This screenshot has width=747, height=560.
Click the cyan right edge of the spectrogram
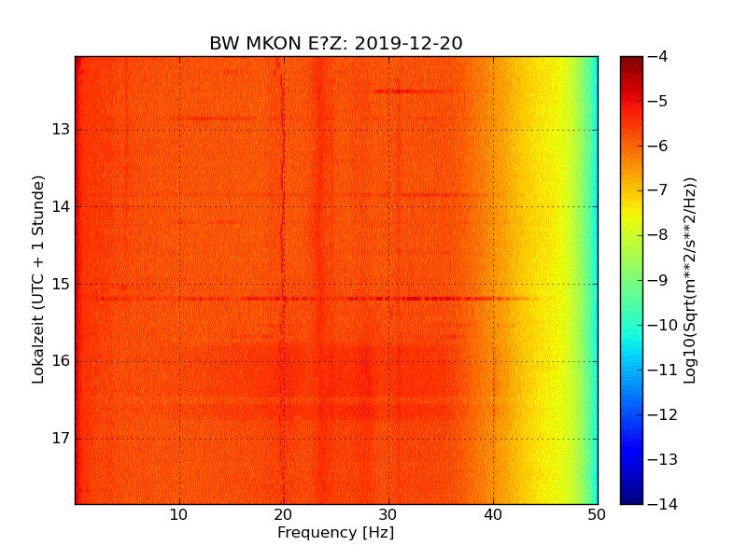(594, 280)
